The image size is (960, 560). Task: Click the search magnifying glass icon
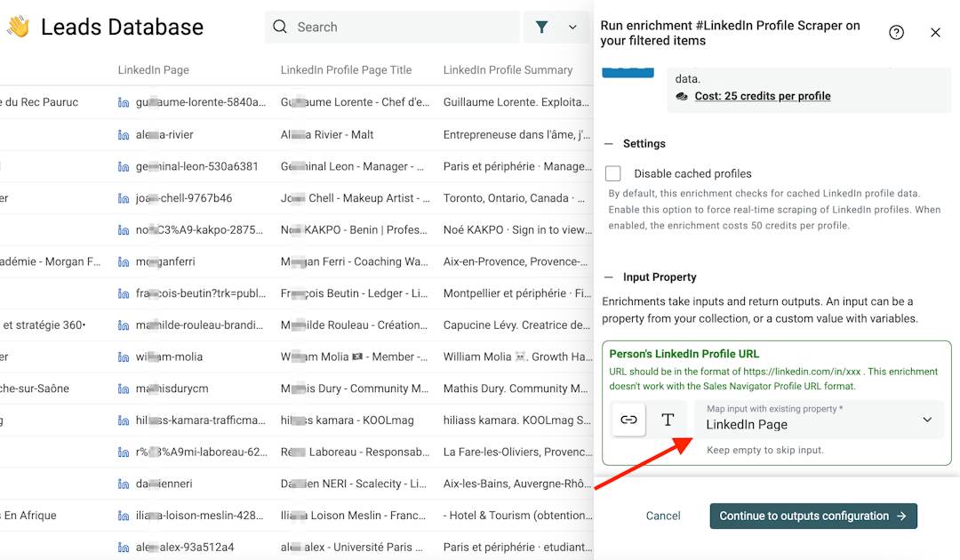click(280, 28)
